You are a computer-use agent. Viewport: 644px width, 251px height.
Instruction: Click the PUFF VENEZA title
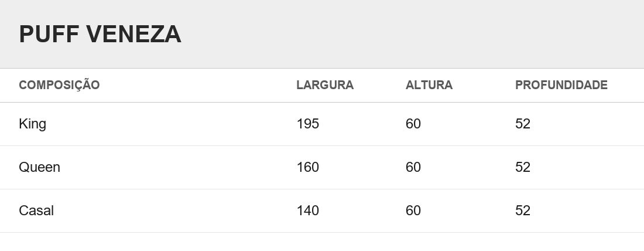[100, 34]
